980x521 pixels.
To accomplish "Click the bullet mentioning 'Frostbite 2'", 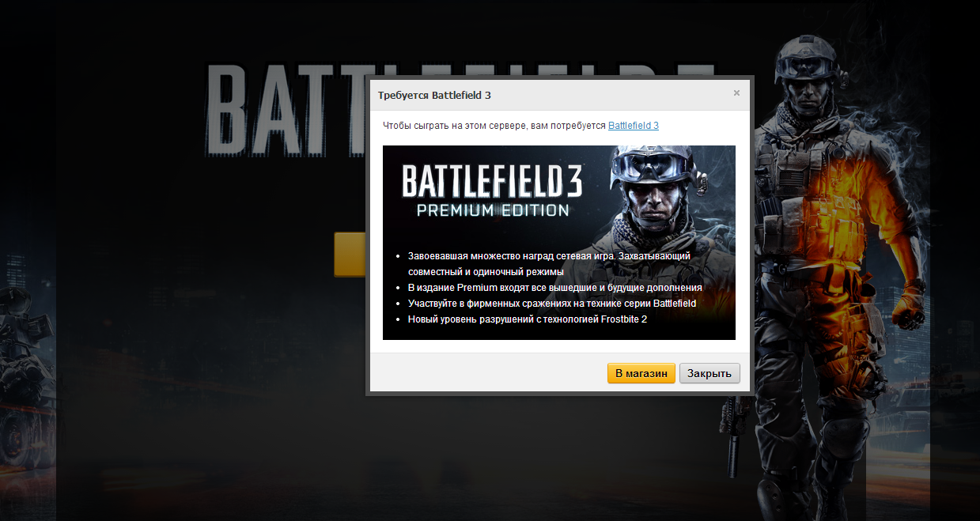I will coord(528,319).
